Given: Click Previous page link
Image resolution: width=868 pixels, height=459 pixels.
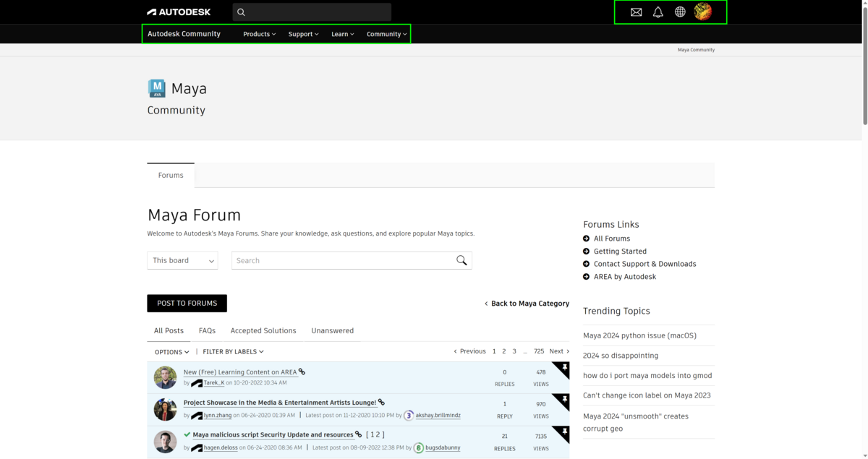Looking at the screenshot, I should coord(469,351).
